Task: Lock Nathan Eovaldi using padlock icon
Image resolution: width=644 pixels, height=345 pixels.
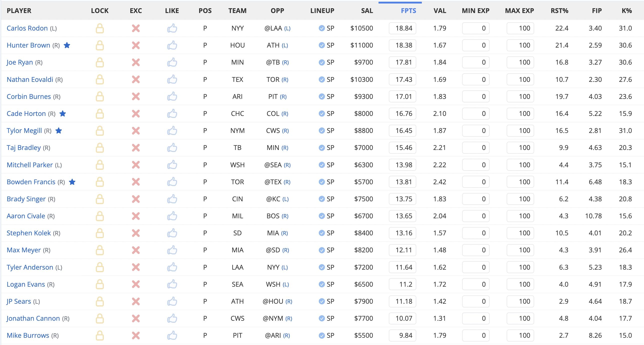Action: (100, 80)
